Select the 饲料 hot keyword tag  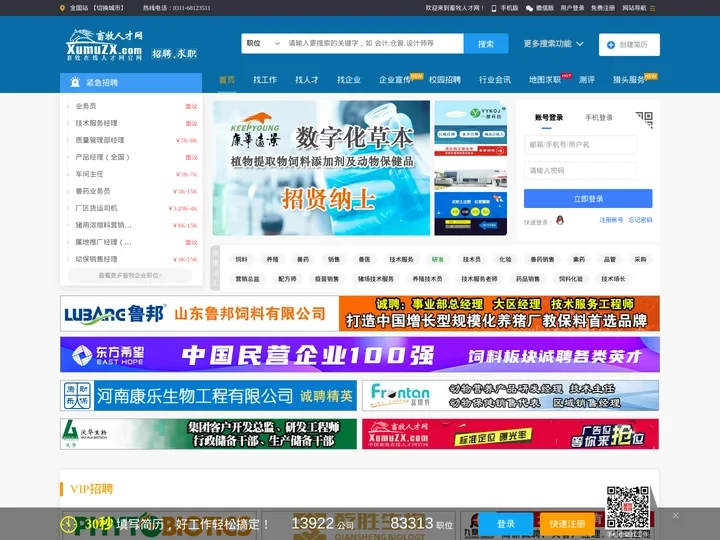[242, 259]
